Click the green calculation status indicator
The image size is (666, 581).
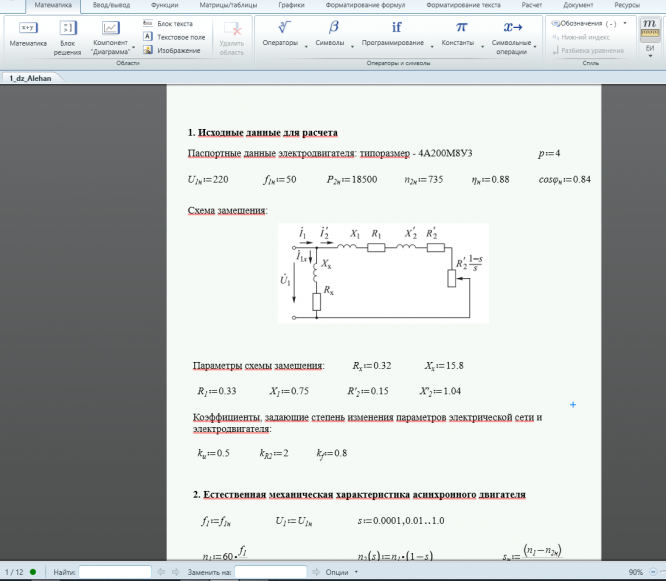32,572
